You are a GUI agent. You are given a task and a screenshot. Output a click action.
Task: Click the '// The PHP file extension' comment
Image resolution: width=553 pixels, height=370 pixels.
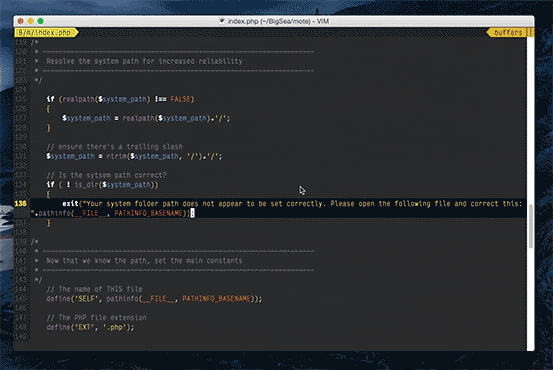pos(96,318)
